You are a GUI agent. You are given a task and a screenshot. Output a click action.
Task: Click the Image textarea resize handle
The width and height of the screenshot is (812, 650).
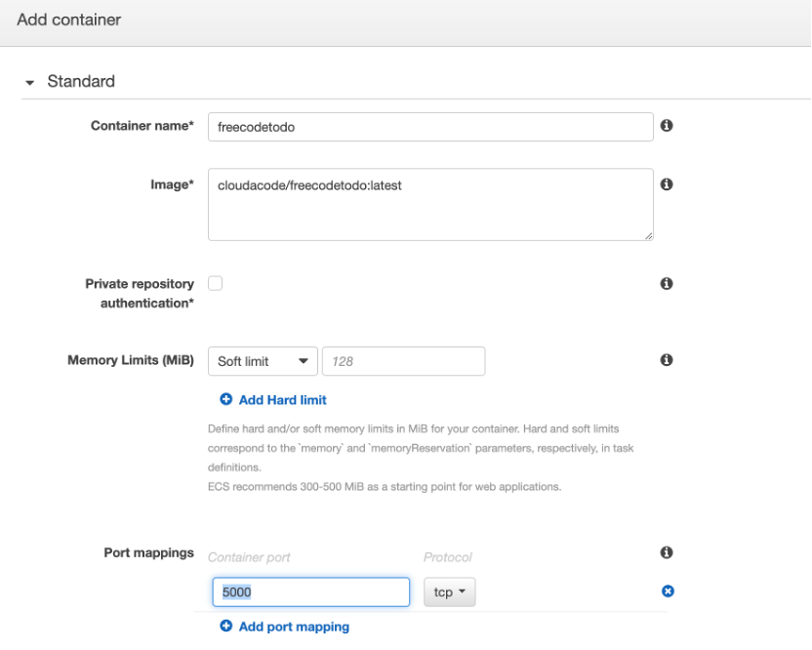coord(648,236)
